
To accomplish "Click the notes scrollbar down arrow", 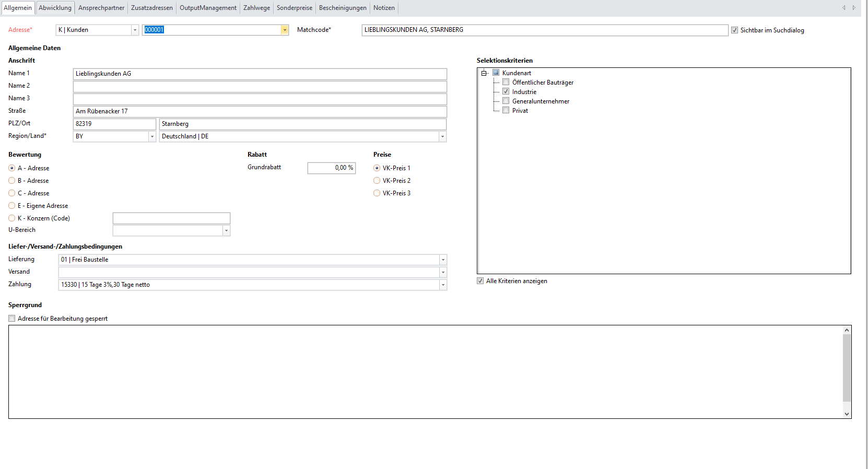I will pyautogui.click(x=847, y=414).
